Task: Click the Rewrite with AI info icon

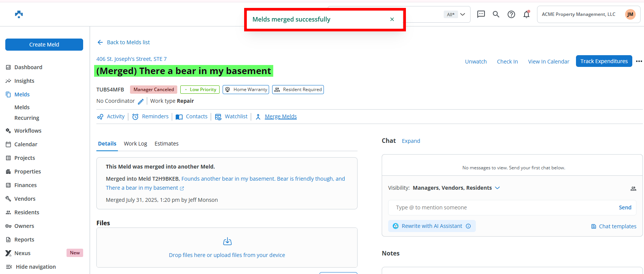Action: point(468,226)
